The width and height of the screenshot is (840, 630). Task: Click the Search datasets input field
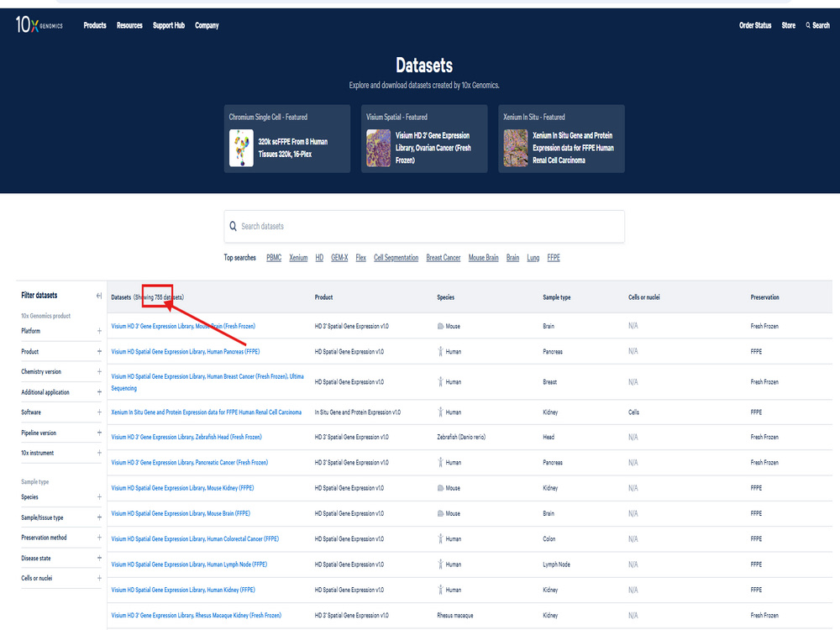point(424,226)
